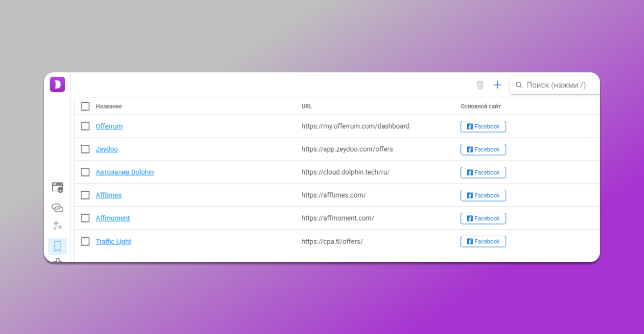Check the Offerrum row checkbox
Viewport: 644px width, 334px height.
click(x=85, y=126)
